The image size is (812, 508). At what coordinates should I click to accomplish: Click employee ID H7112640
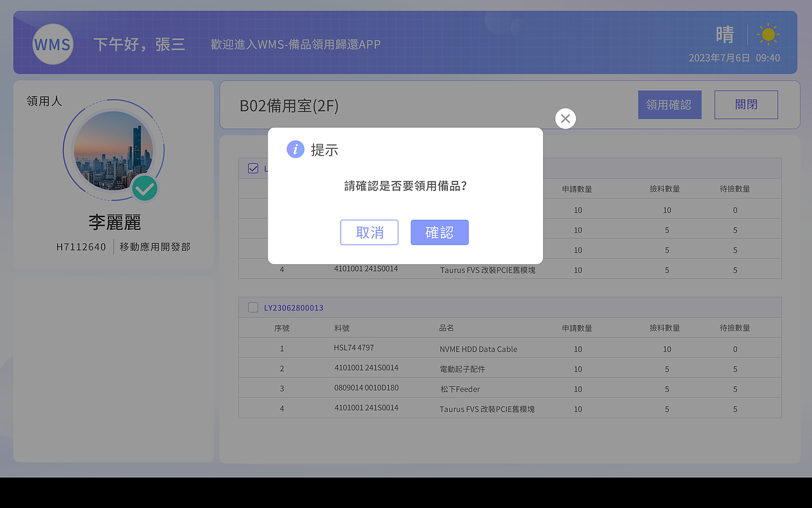pyautogui.click(x=81, y=246)
